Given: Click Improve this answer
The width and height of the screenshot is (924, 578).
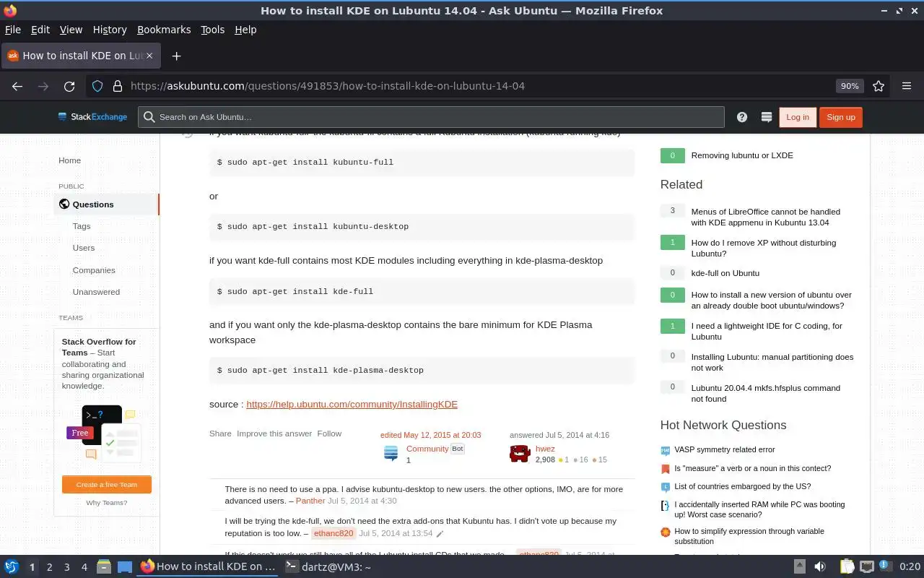Looking at the screenshot, I should click(x=274, y=433).
